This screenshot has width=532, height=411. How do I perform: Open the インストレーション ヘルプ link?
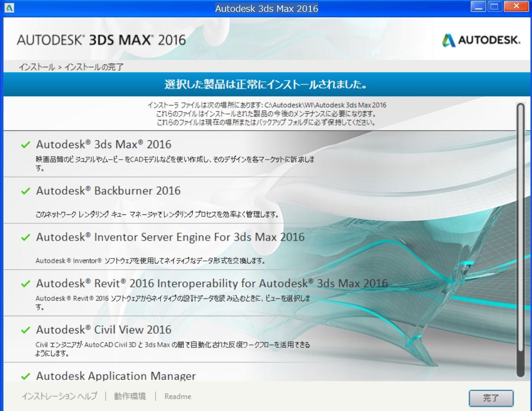(x=59, y=396)
